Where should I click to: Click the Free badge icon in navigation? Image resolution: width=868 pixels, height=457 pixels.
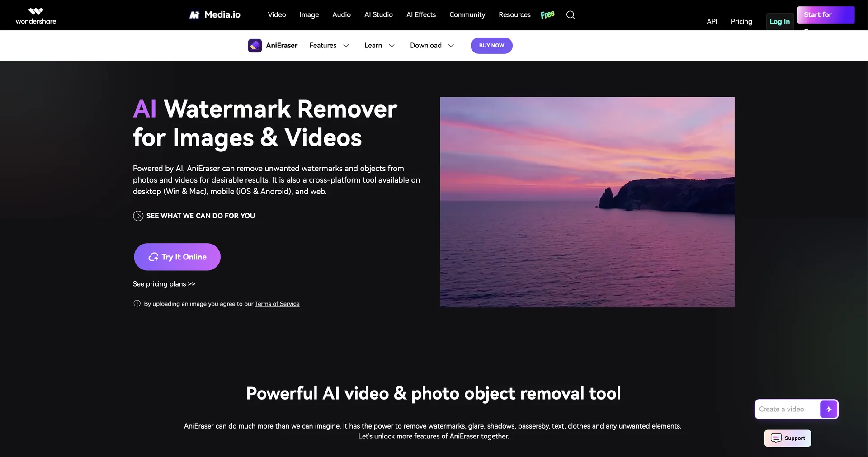click(x=547, y=15)
